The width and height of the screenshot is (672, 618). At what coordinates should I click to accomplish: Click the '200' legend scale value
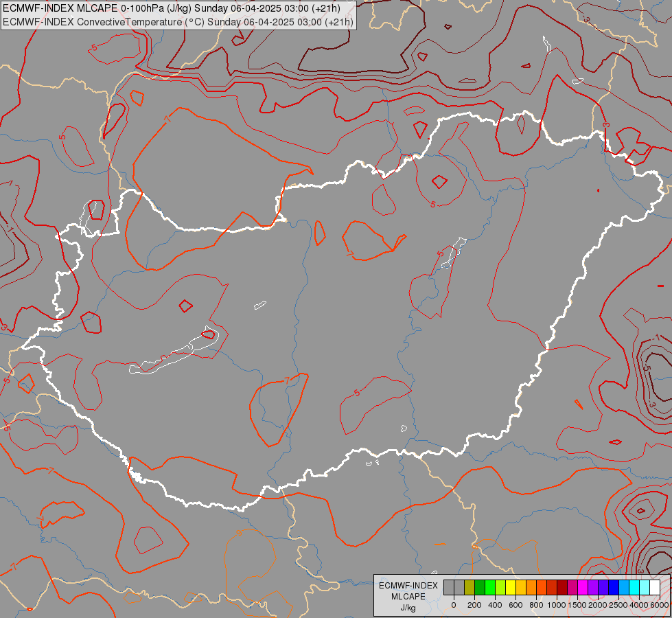pyautogui.click(x=474, y=605)
